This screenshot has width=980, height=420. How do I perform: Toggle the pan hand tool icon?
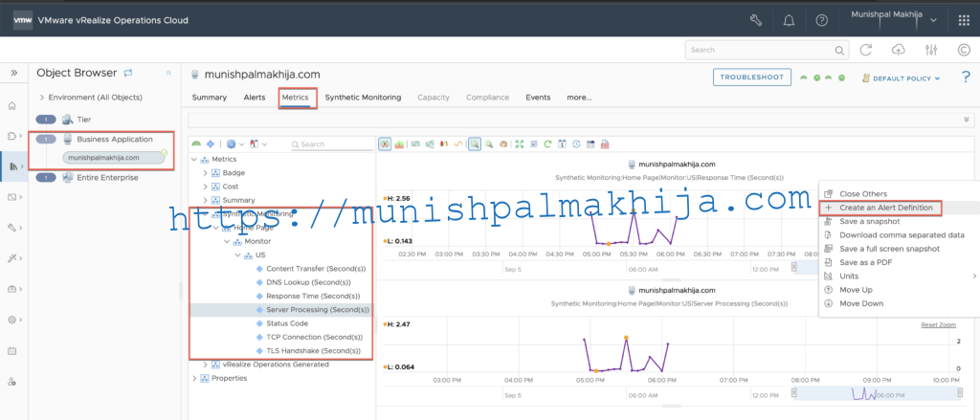(503, 144)
